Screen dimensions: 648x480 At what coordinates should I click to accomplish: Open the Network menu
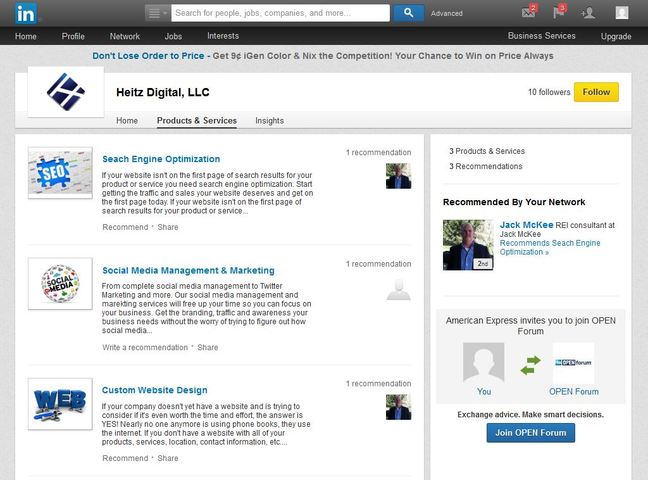[x=125, y=36]
